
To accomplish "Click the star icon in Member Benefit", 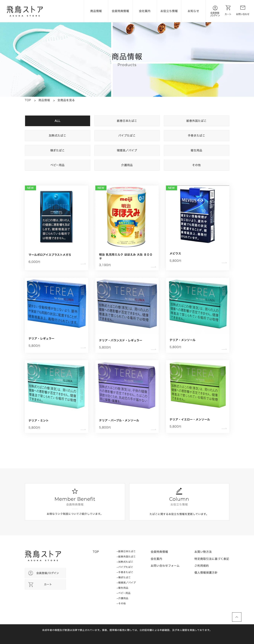I will 75,491.
